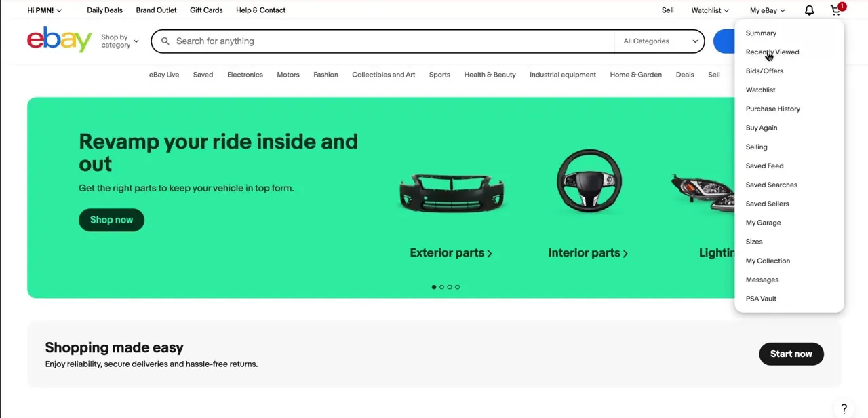Choose Recently Viewed from My eBay menu
The width and height of the screenshot is (868, 418).
point(772,52)
